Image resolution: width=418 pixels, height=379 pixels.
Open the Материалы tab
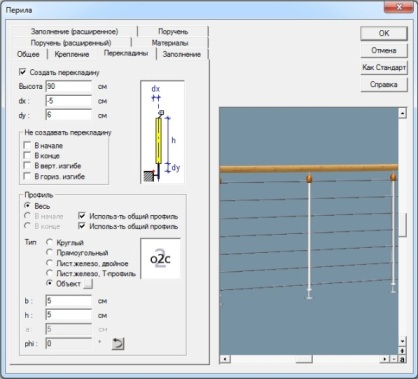point(170,43)
